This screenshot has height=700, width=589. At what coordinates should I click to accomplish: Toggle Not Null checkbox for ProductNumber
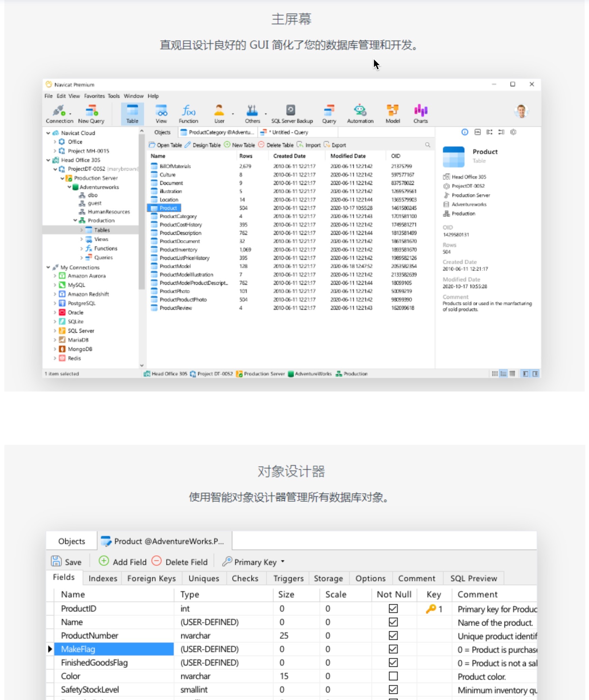393,636
